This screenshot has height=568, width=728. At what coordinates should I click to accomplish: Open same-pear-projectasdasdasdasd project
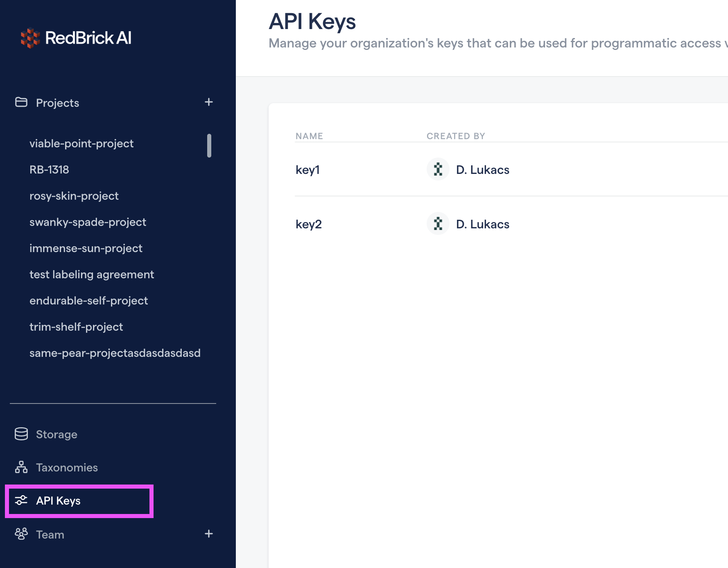(x=115, y=353)
